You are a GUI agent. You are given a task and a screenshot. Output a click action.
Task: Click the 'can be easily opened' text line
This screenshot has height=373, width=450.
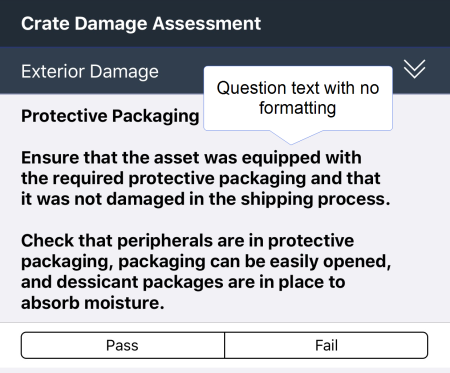[206, 261]
